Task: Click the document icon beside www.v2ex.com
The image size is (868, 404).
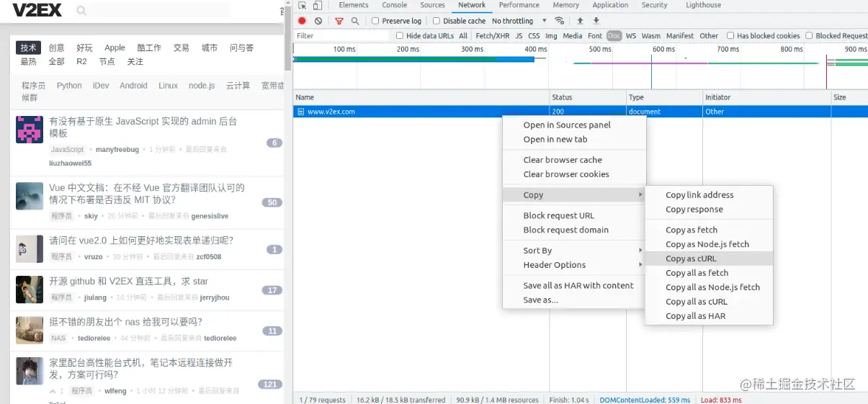Action: pos(301,112)
